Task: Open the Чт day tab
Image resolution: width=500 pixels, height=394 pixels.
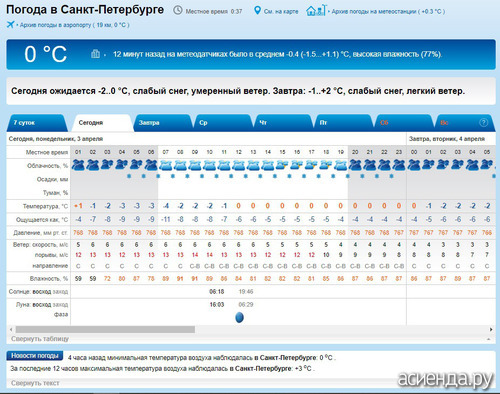Action: [283, 123]
